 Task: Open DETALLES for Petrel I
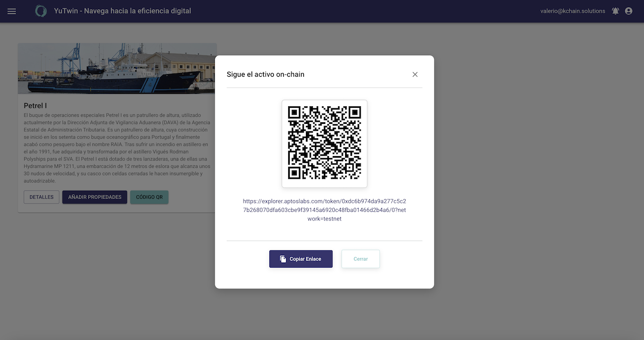click(41, 197)
